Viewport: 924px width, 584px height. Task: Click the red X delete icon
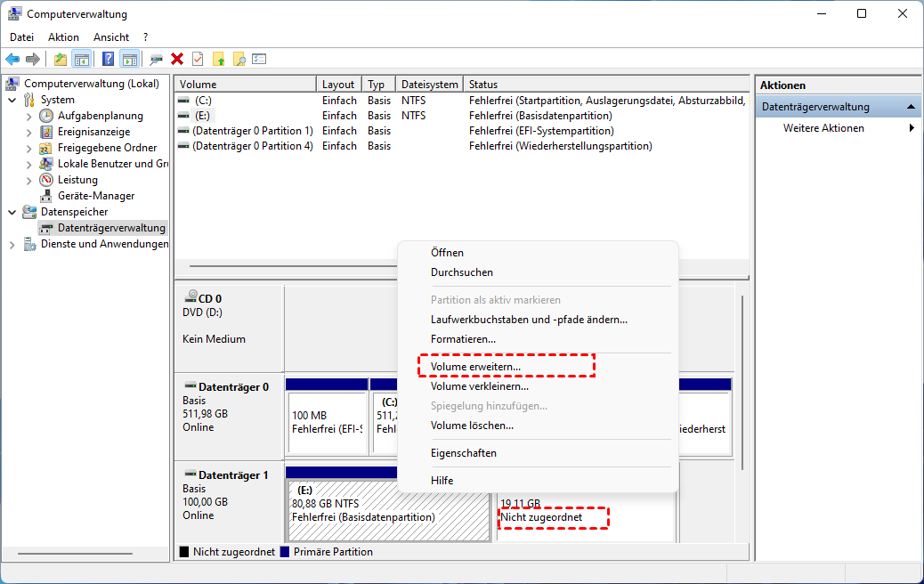(177, 59)
